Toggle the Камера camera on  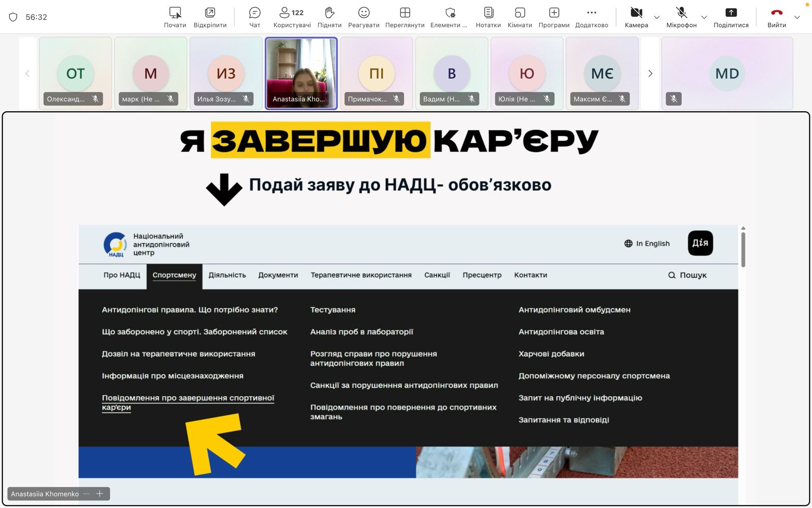[636, 13]
